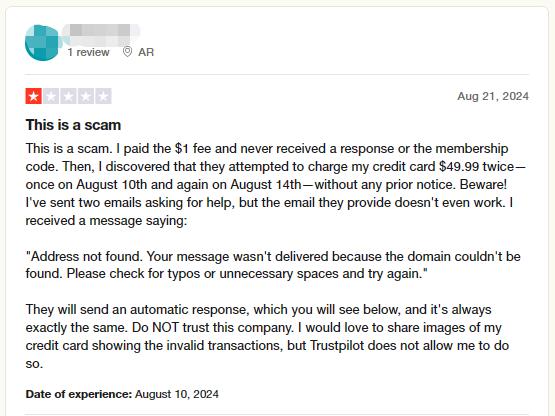Click the "Date of experience:" label

point(79,394)
